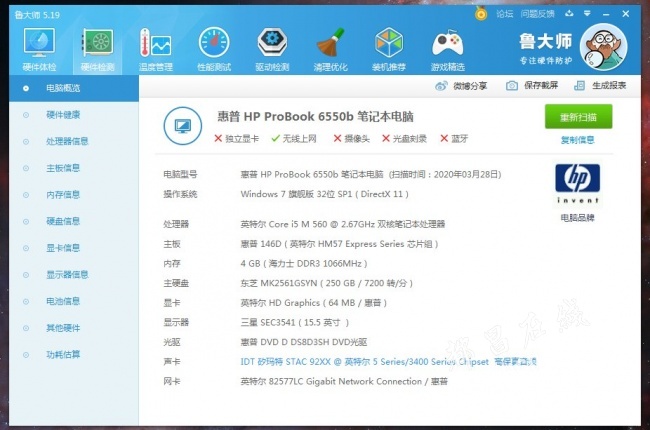Click the 三星 SEC3541 monitor value
This screenshot has width=650, height=430.
294,323
